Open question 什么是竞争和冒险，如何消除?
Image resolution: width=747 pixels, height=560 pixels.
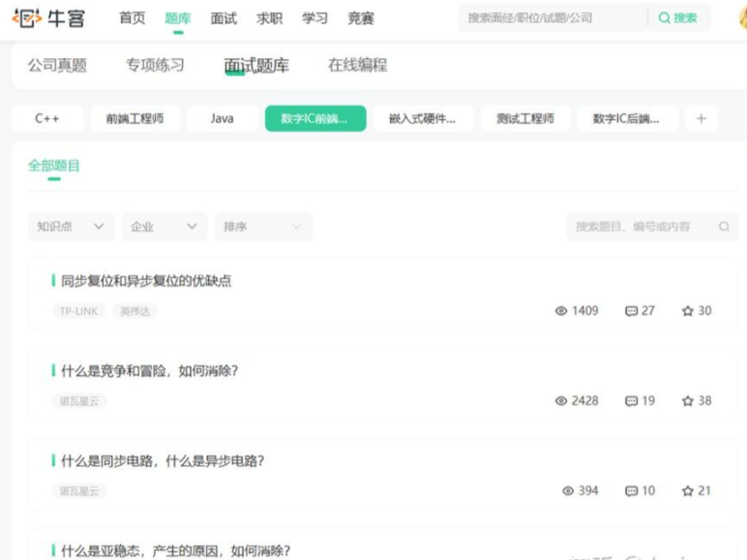point(150,371)
